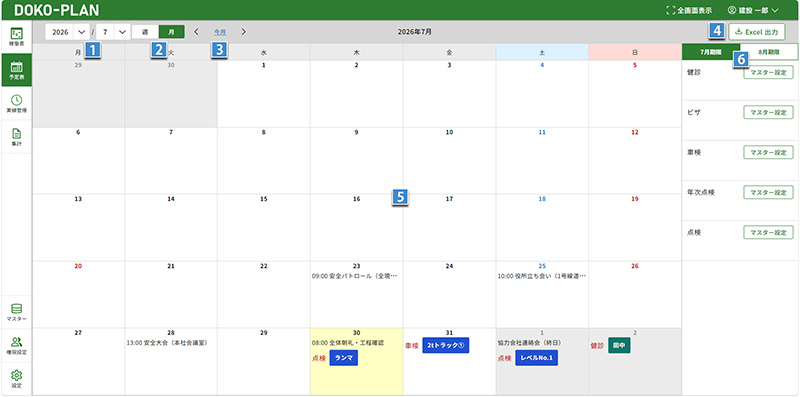Open the month 7 dropdown
The height and width of the screenshot is (397, 800).
tap(113, 32)
